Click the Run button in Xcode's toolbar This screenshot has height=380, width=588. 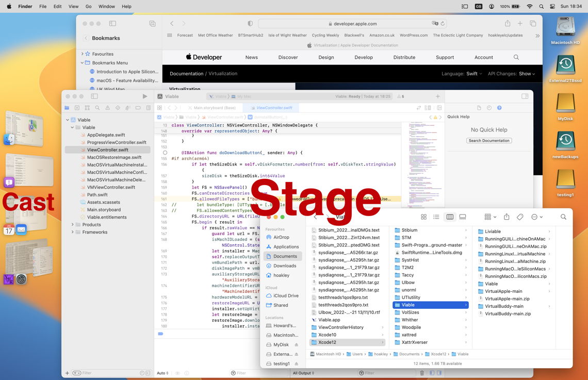[x=145, y=96]
